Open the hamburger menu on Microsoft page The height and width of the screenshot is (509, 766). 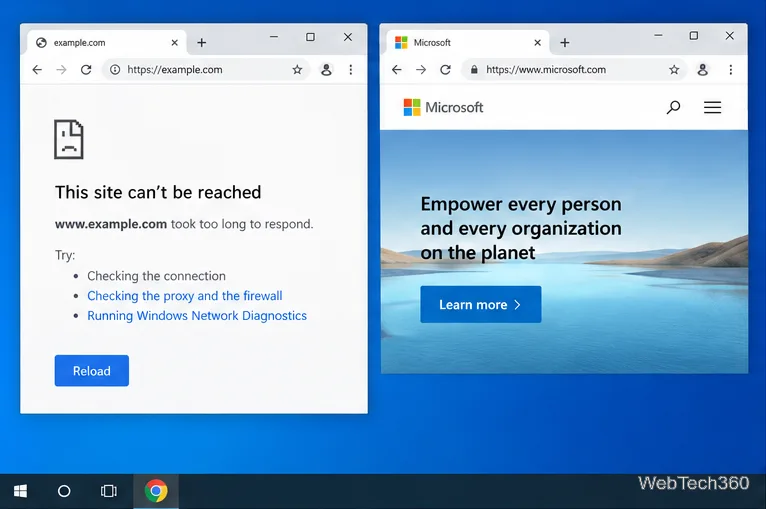point(712,107)
